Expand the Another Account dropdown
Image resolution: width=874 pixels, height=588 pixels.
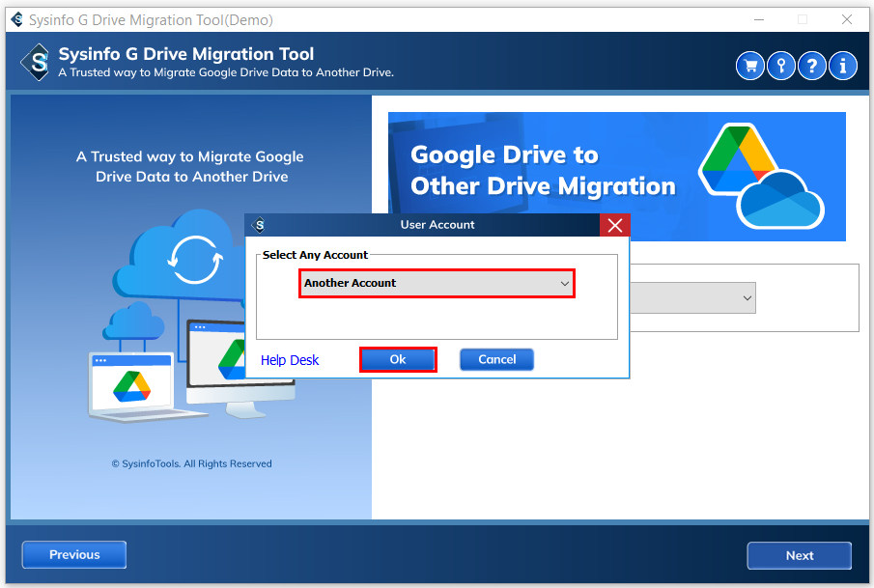[x=437, y=283]
